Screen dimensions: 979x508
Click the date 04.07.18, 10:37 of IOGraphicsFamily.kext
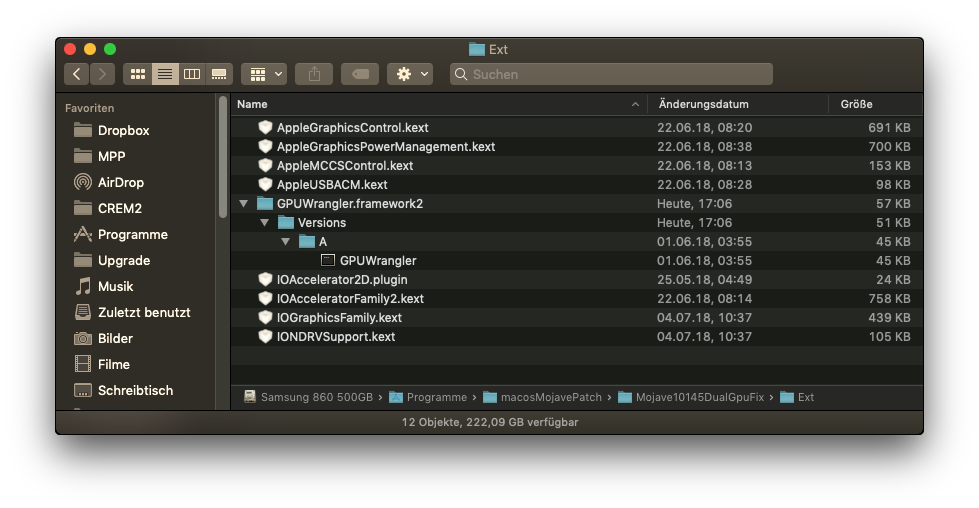coord(704,318)
